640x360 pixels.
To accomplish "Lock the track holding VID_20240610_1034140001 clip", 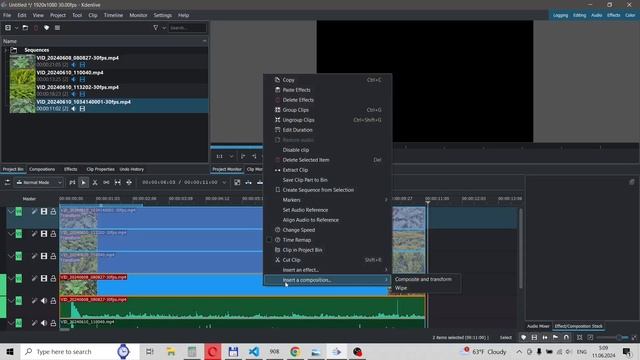I will coord(53,211).
